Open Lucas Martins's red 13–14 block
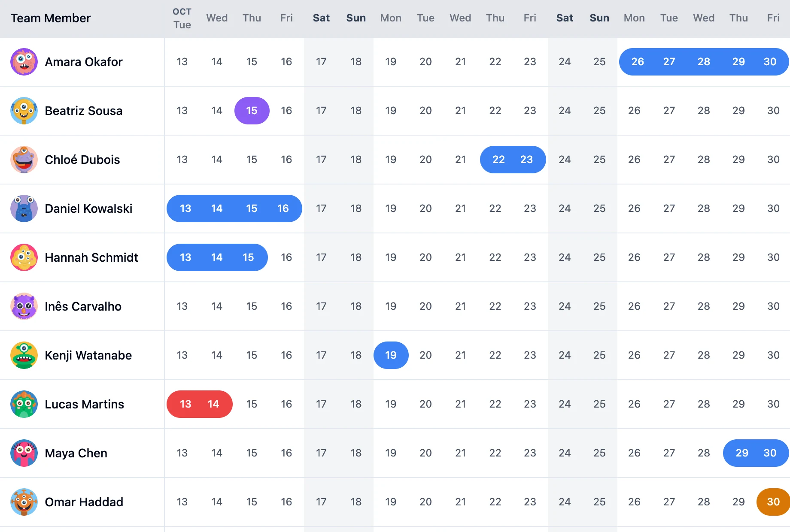 coord(200,404)
